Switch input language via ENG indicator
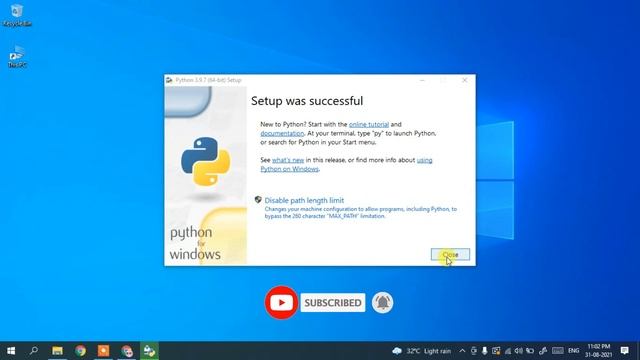This screenshot has height=360, width=640. click(x=574, y=351)
